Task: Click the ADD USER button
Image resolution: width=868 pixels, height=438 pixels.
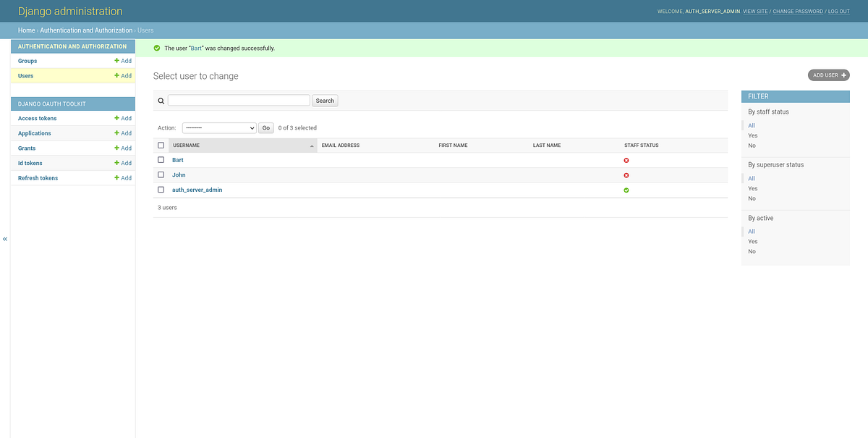Action: click(828, 75)
